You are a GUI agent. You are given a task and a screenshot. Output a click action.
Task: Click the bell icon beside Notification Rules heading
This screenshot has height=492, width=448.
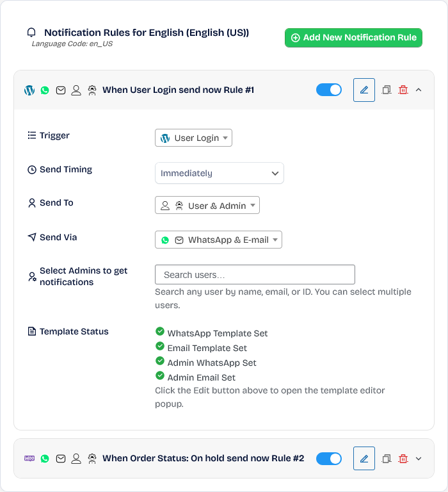[31, 32]
